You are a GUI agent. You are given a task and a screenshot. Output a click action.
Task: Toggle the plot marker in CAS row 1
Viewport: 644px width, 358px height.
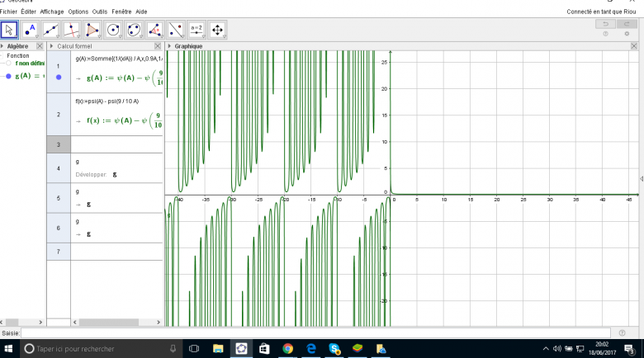59,77
